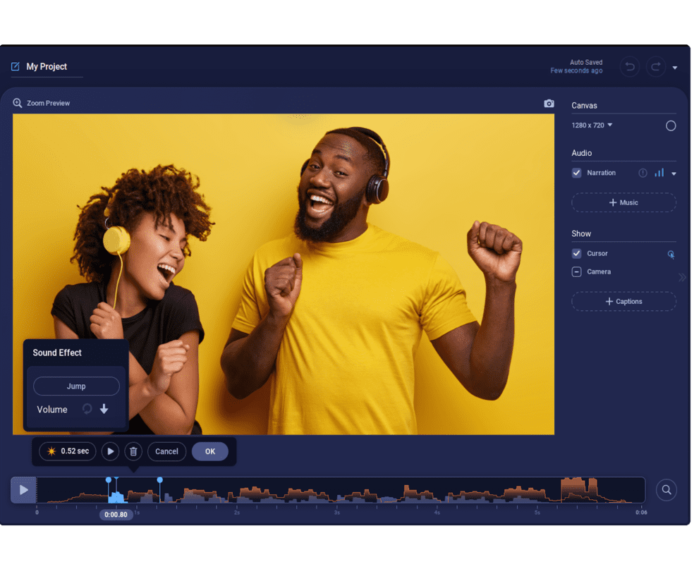Click the Cancel button
Screen dimensions: 694x569
167,451
